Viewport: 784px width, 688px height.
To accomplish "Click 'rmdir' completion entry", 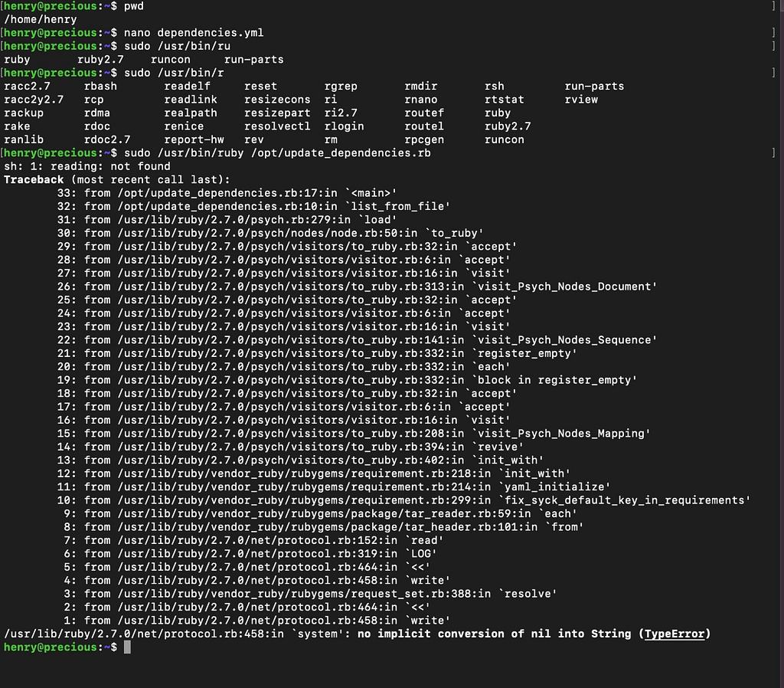I will click(x=421, y=86).
